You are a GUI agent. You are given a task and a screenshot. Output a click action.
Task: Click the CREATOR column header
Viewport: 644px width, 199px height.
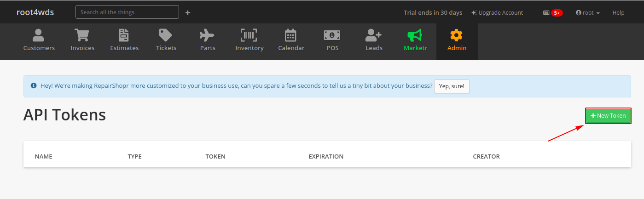[486, 157]
